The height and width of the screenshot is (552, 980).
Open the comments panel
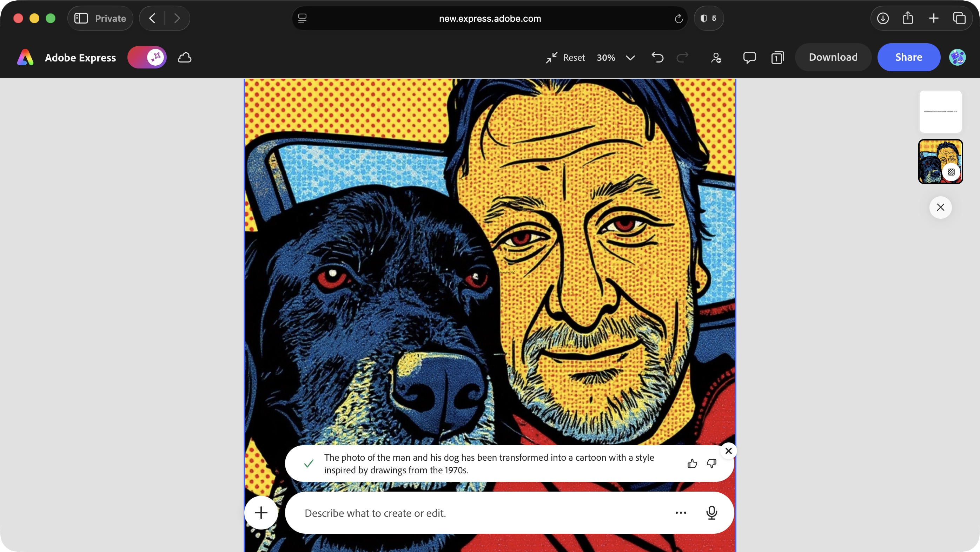[749, 58]
